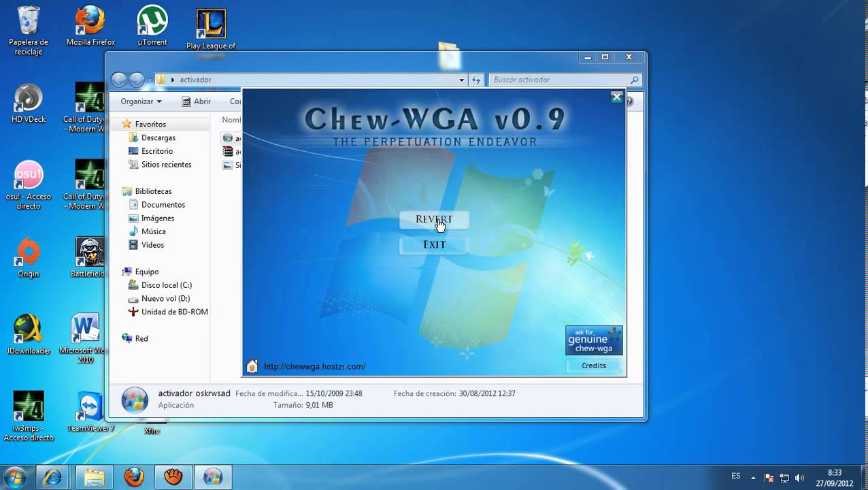Viewport: 868px width, 490px height.
Task: Select the Microsoft Word 2010 desktop shortcut
Action: tap(85, 338)
